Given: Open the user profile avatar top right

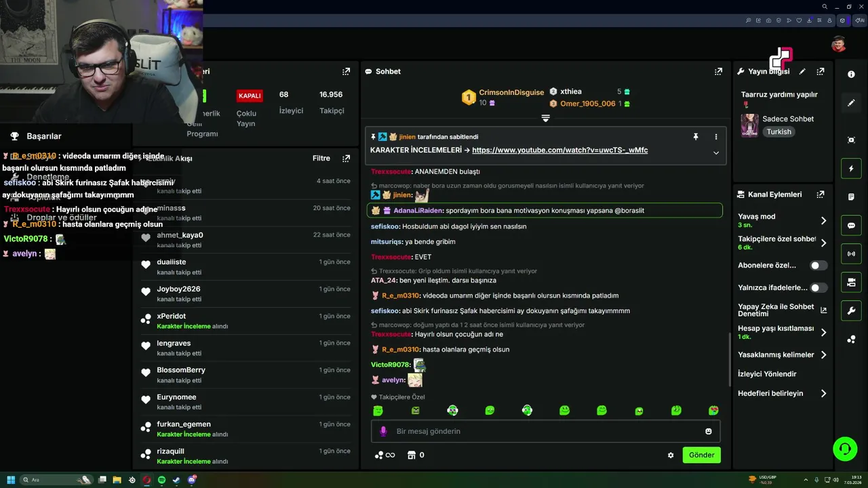Looking at the screenshot, I should click(839, 45).
